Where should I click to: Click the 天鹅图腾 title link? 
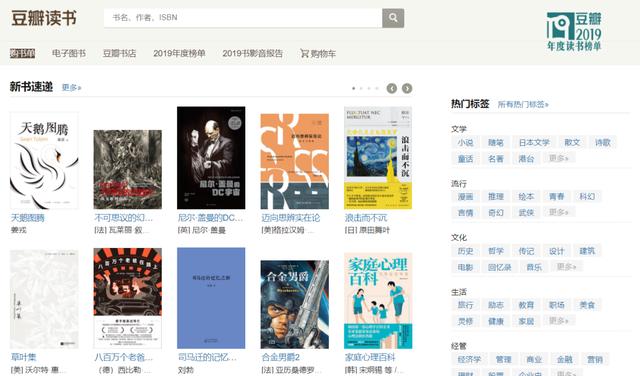[27, 218]
